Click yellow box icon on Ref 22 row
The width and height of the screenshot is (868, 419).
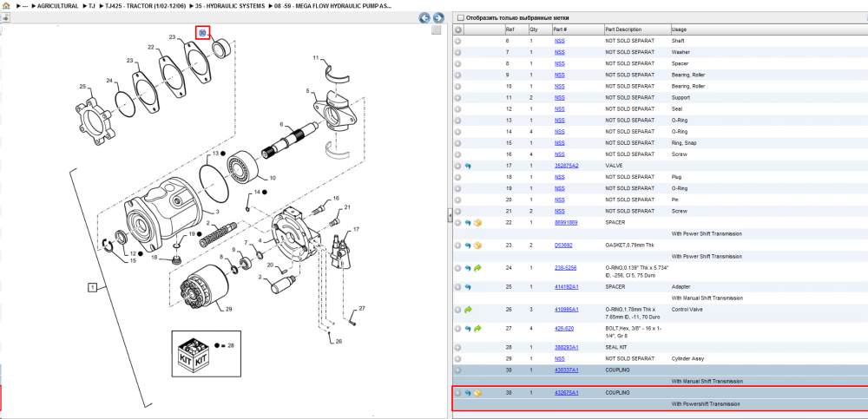(x=477, y=222)
